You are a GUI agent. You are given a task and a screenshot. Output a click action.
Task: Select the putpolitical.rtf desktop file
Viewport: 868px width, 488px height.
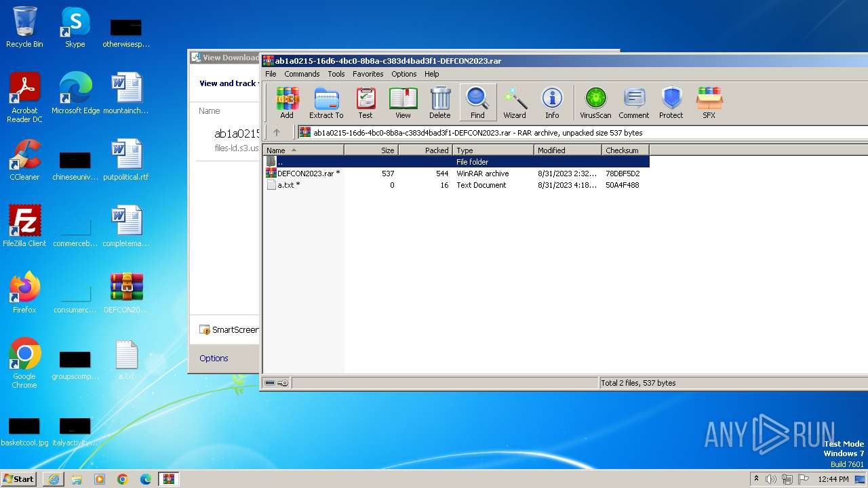click(126, 160)
